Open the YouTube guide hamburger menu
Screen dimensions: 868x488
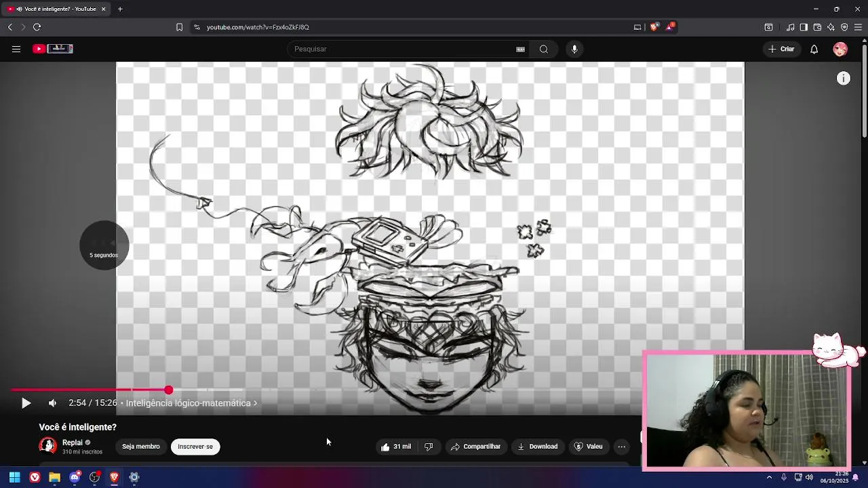click(16, 49)
